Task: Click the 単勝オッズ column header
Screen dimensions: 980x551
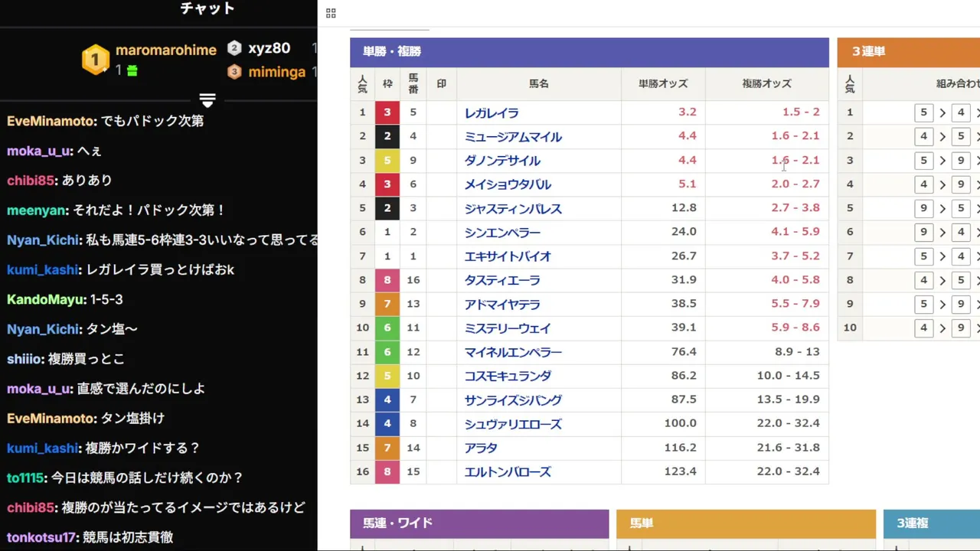Action: pos(663,83)
